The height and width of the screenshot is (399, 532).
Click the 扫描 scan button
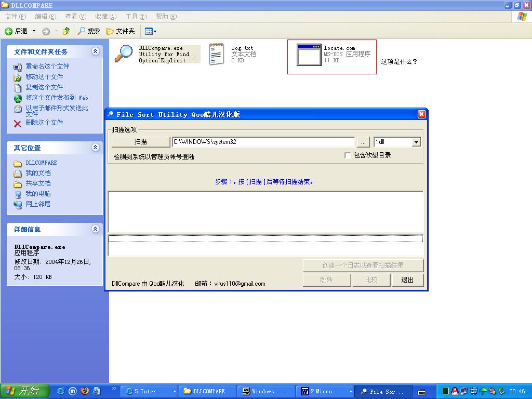(140, 142)
